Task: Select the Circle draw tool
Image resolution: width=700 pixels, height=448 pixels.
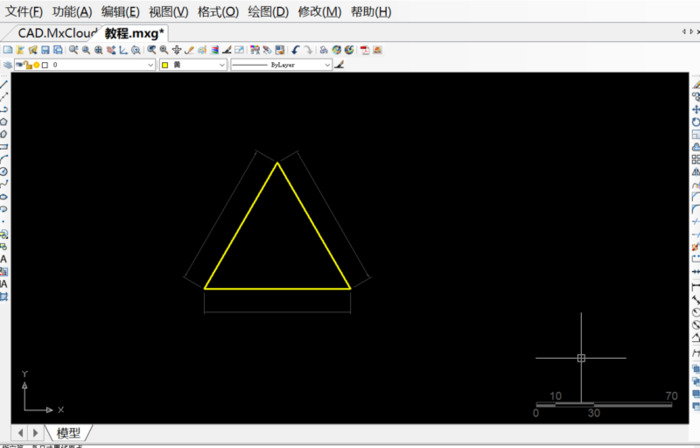Action: click(x=4, y=171)
